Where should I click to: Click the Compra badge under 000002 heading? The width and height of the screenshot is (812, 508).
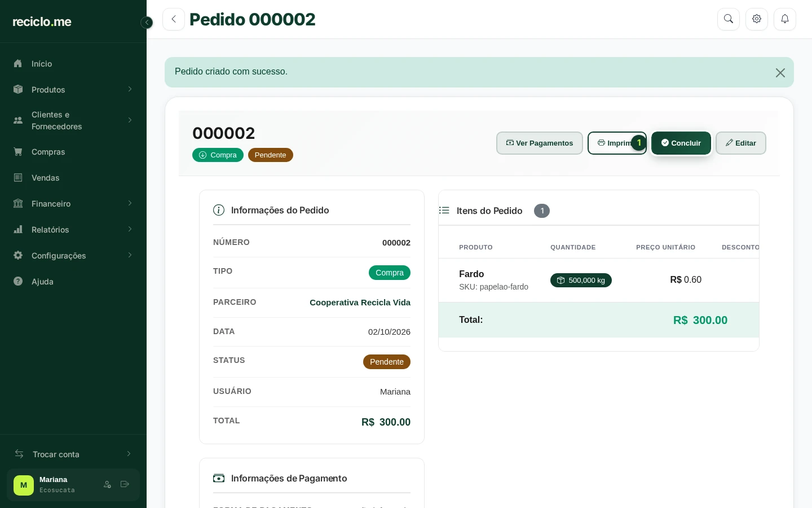click(x=218, y=155)
